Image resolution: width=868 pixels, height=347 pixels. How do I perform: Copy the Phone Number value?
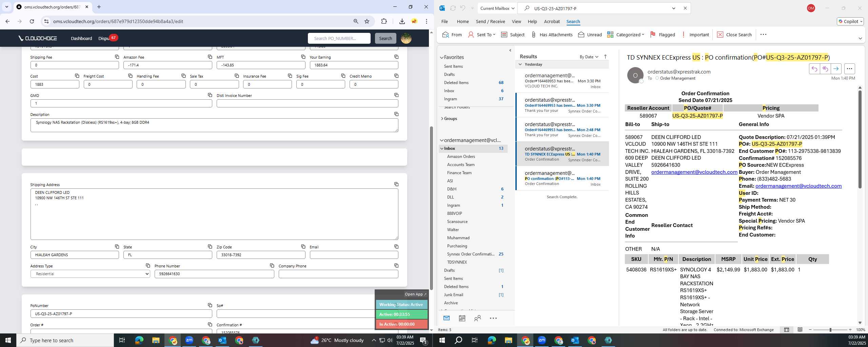pos(272,265)
